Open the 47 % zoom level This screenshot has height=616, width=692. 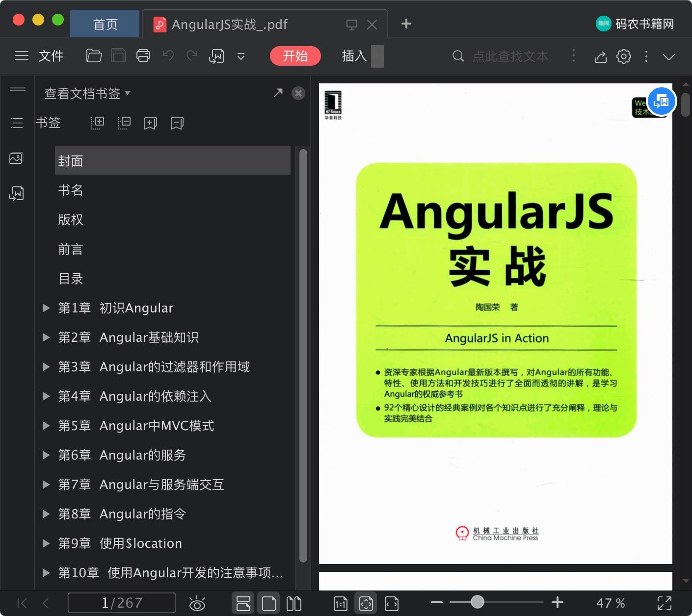[611, 603]
